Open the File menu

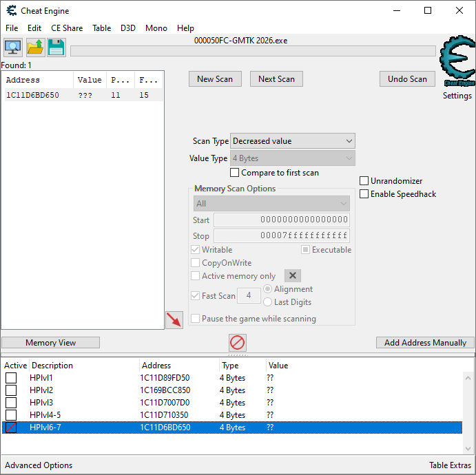click(x=12, y=28)
